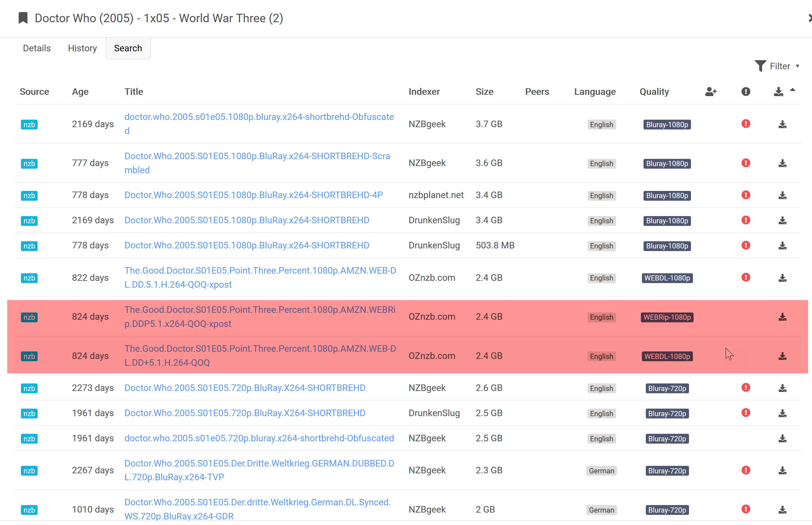Download the nzbplanet.net SHORTBREHD-4P release

(x=782, y=195)
